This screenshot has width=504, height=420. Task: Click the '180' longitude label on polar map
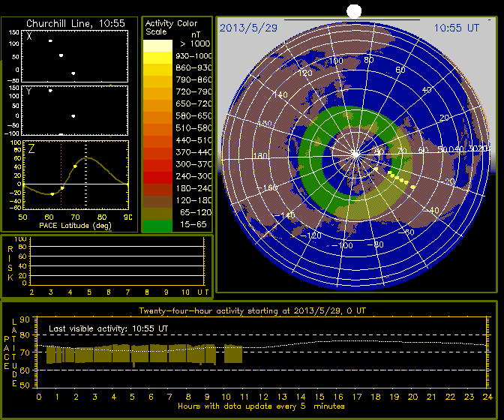pyautogui.click(x=261, y=156)
